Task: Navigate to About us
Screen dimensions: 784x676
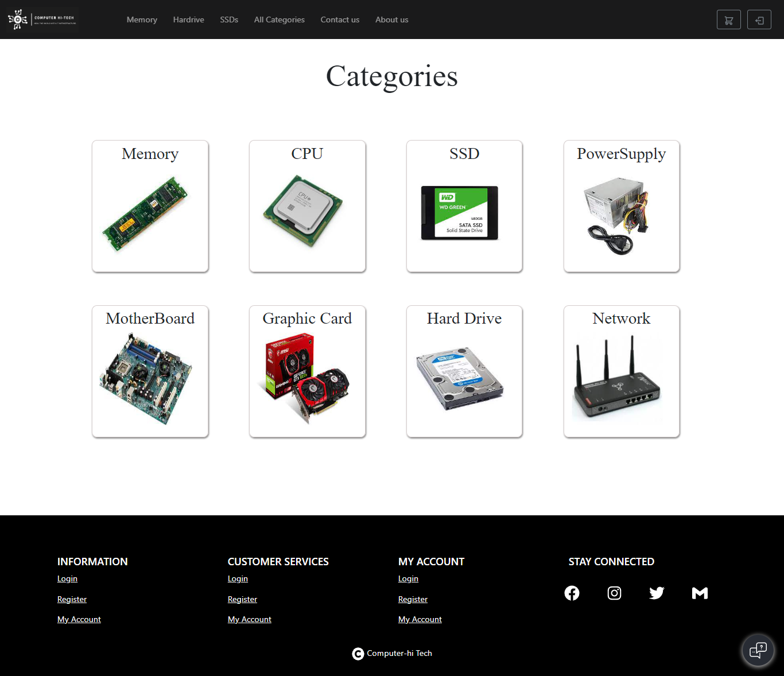Action: point(391,20)
